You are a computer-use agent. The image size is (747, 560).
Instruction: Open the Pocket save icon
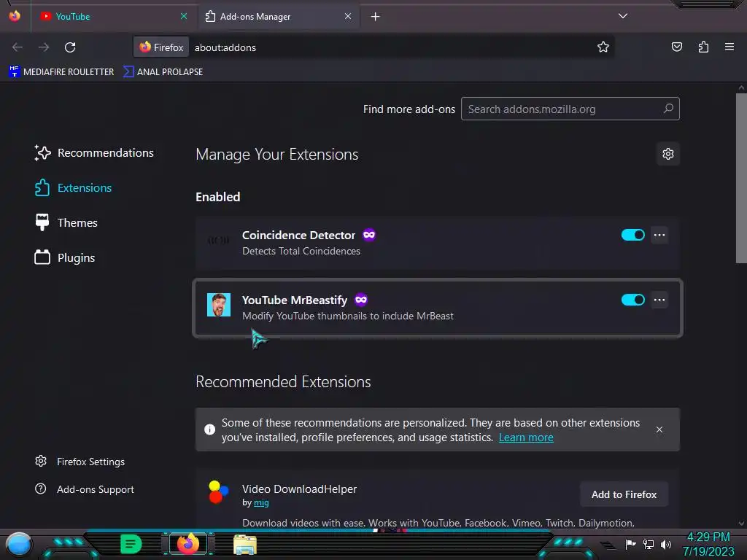[677, 47]
